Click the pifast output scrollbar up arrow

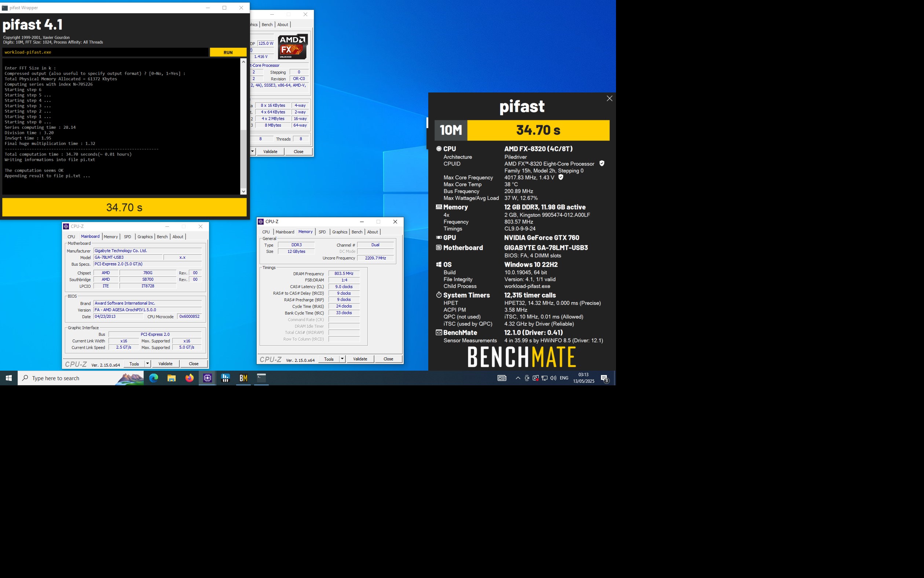coord(243,62)
